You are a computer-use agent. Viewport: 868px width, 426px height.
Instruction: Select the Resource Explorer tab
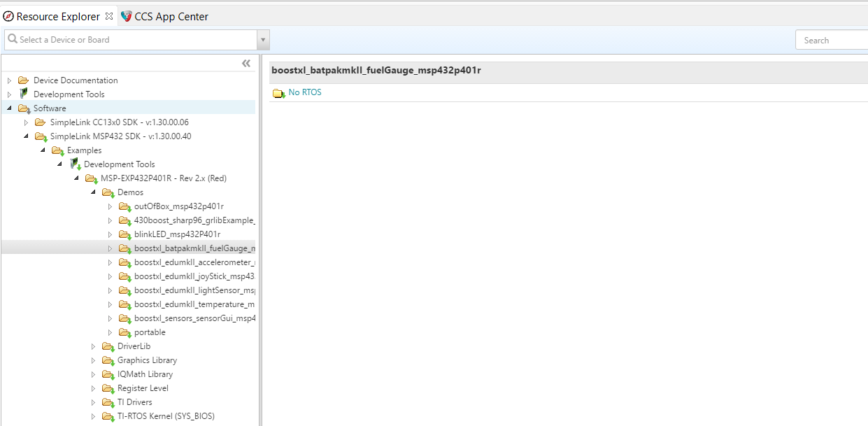pyautogui.click(x=52, y=16)
